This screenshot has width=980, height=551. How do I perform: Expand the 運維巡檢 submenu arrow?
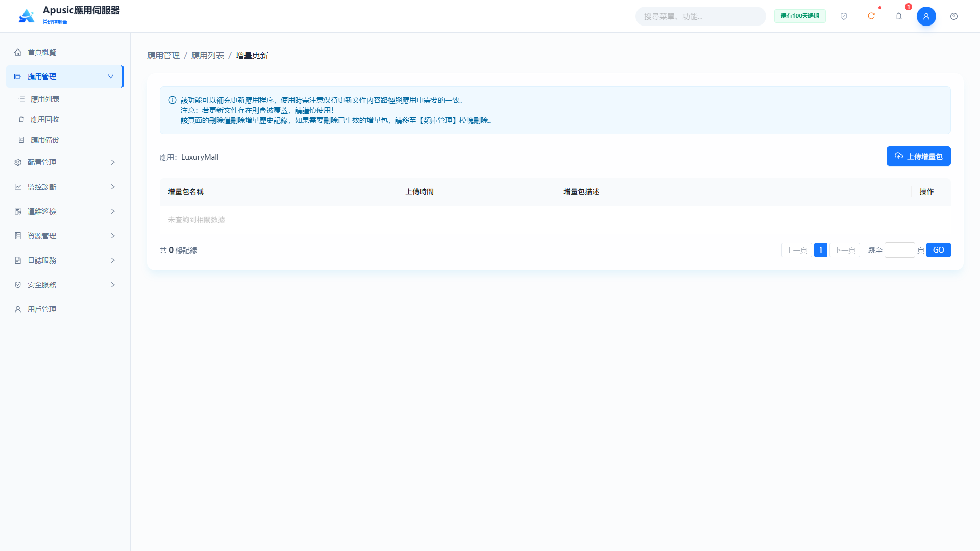point(113,211)
